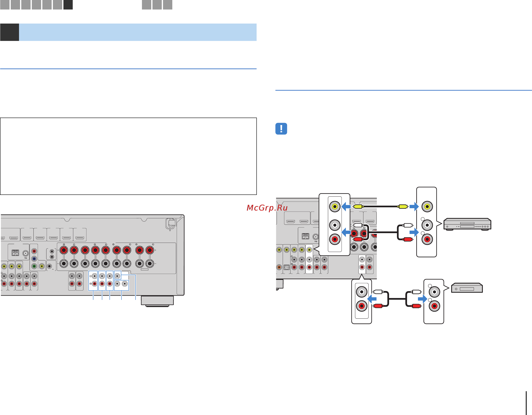
Task: Click the dark square beside the blue header bar
Action: pos(10,32)
